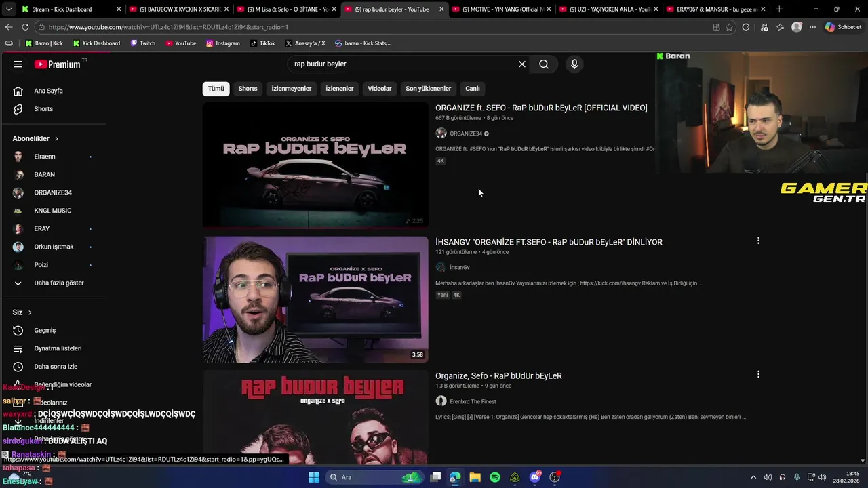Show hidden system tray icons chevron
The height and width of the screenshot is (488, 868).
(x=753, y=477)
